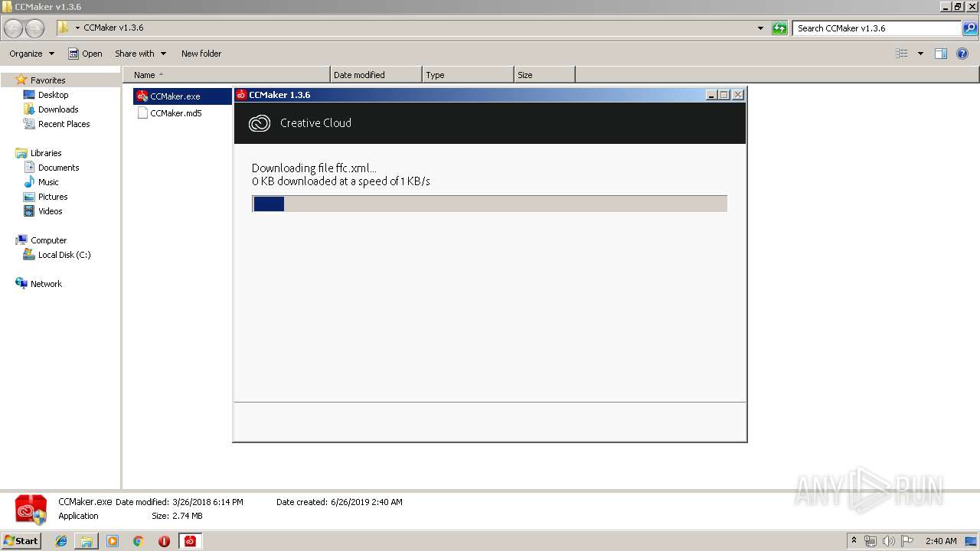This screenshot has height=551, width=980.
Task: Open Explorer help question mark icon
Action: [962, 54]
